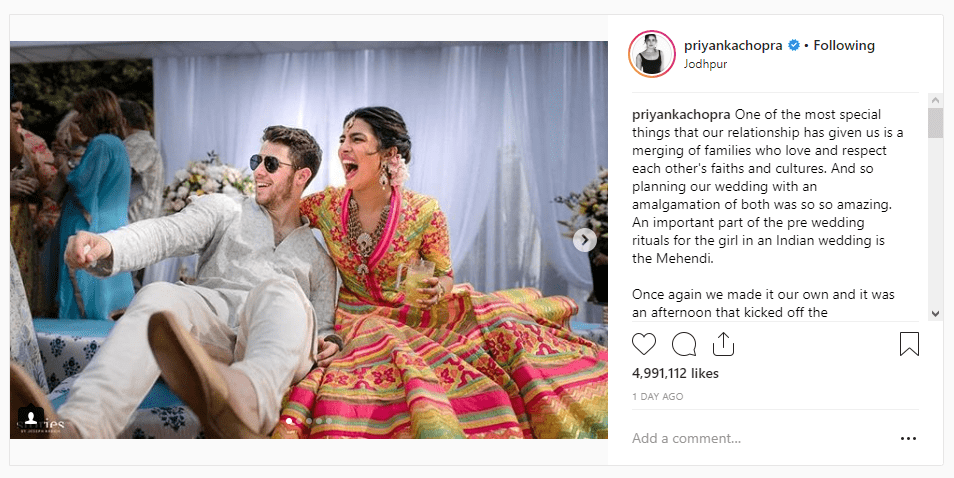Click caption scrollbar up arrow
The height and width of the screenshot is (478, 954).
tap(936, 100)
